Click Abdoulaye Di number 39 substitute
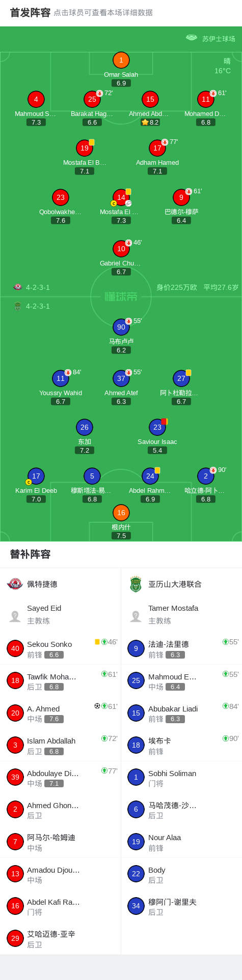 [61, 778]
